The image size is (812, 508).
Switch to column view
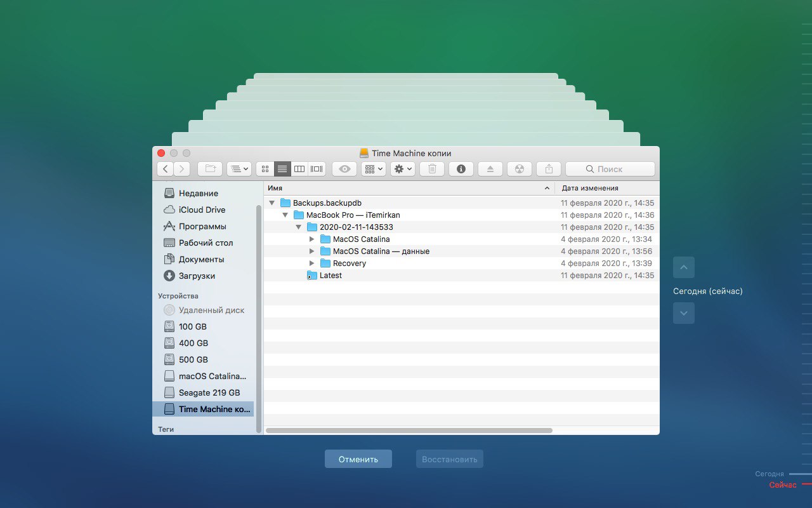tap(299, 169)
